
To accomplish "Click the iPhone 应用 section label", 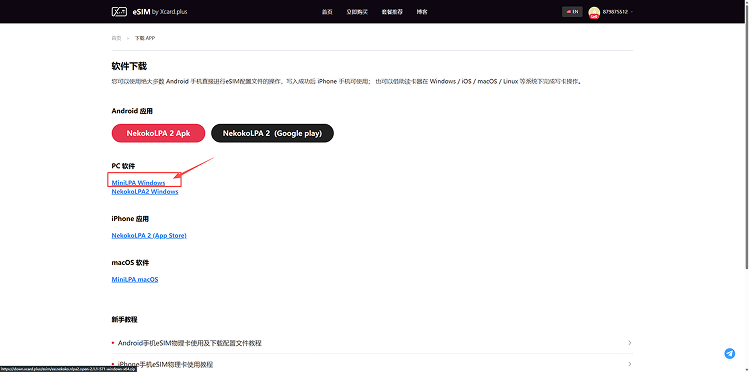I will tap(130, 219).
